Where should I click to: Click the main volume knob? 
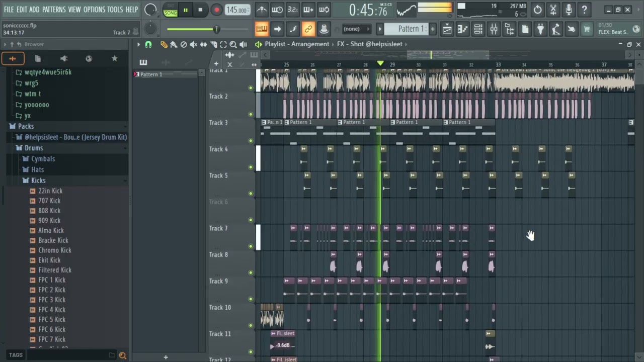(150, 10)
